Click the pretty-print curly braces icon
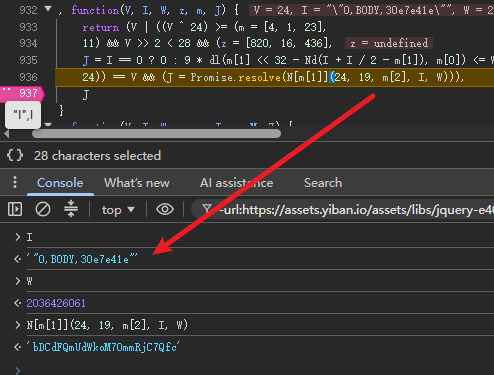Image resolution: width=494 pixels, height=375 pixels. click(15, 155)
